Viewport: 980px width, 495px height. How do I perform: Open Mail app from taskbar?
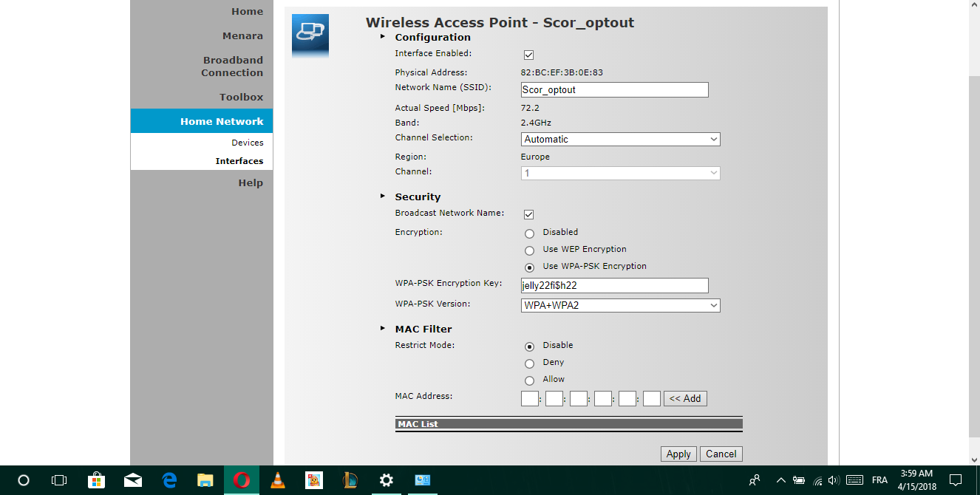click(x=133, y=480)
